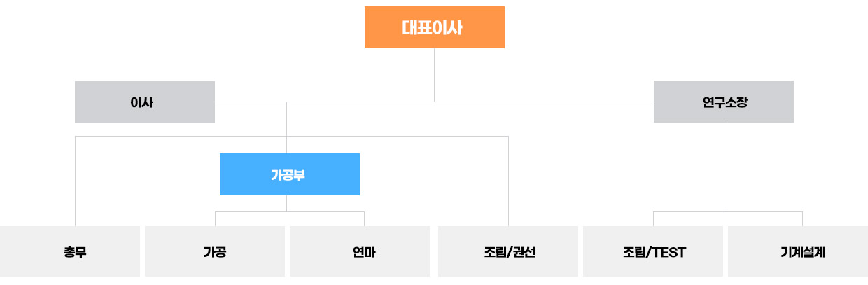The height and width of the screenshot is (285, 868).
Task: Select the gray 이사 box
Action: (x=144, y=102)
